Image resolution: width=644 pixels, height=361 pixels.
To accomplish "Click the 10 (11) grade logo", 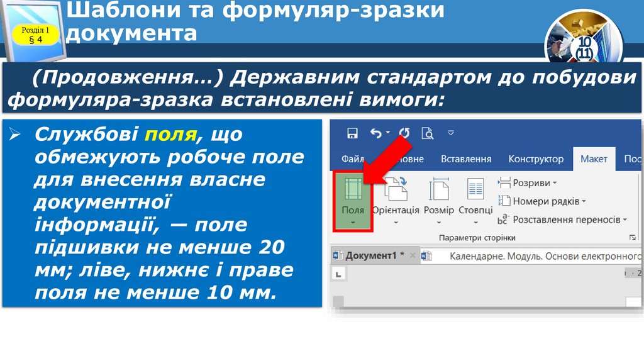I will pyautogui.click(x=584, y=36).
